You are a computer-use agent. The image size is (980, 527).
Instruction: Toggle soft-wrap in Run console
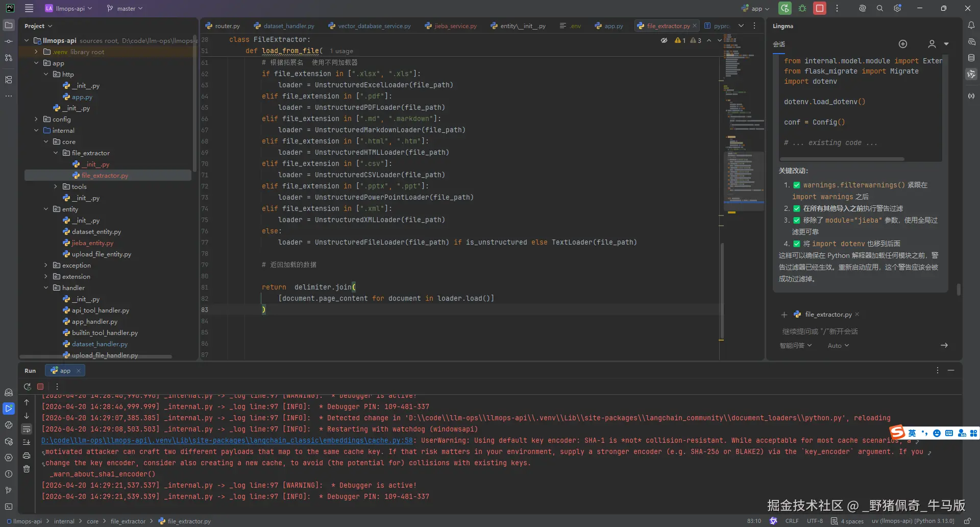point(27,429)
